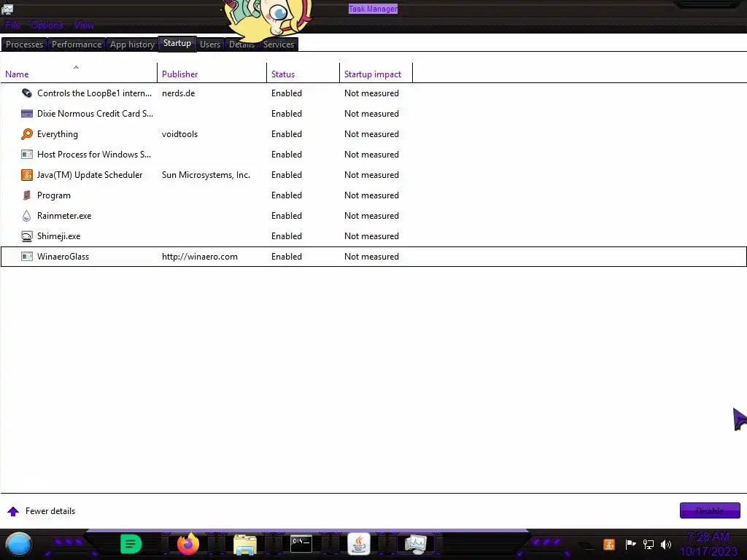Switch to the Performance tab
The width and height of the screenshot is (747, 560).
tap(76, 44)
